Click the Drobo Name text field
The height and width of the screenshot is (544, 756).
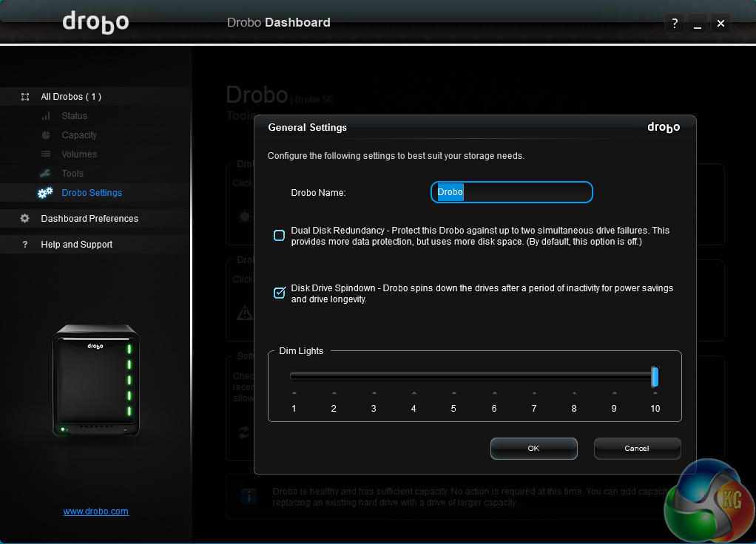pos(512,192)
